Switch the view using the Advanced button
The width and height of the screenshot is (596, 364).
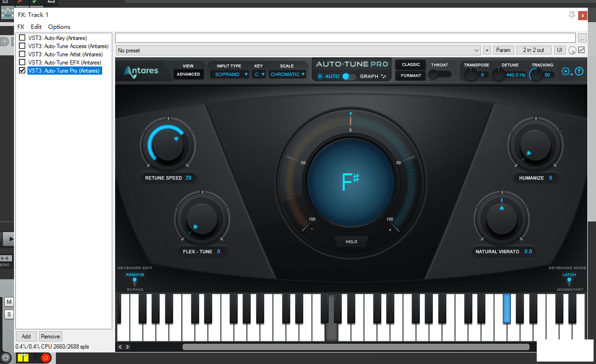[188, 74]
